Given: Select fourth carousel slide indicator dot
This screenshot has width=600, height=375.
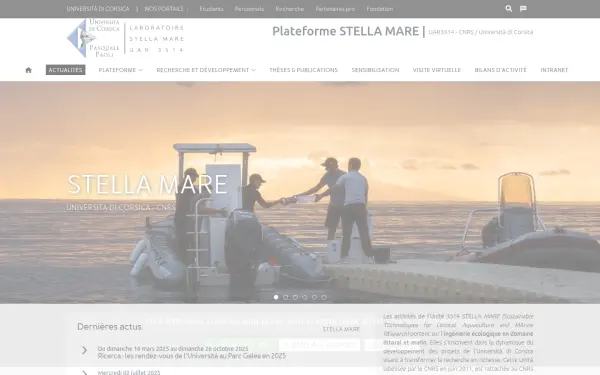Looking at the screenshot, I should tap(305, 297).
